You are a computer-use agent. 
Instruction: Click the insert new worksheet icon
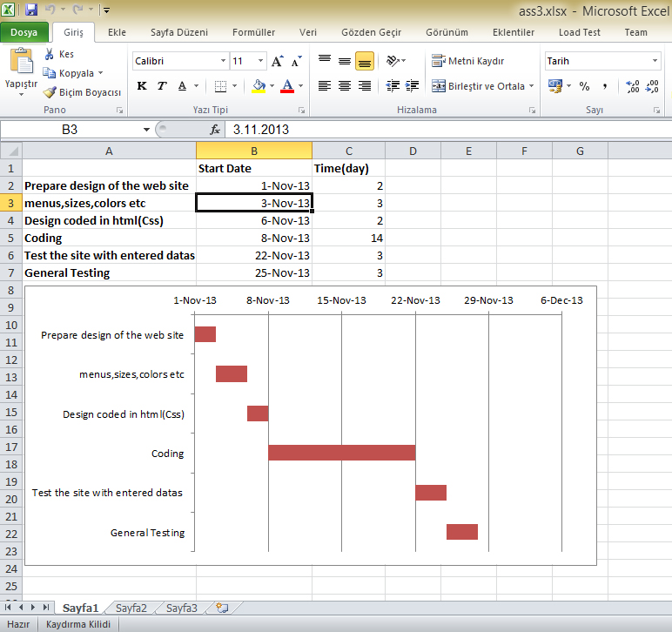[222, 608]
